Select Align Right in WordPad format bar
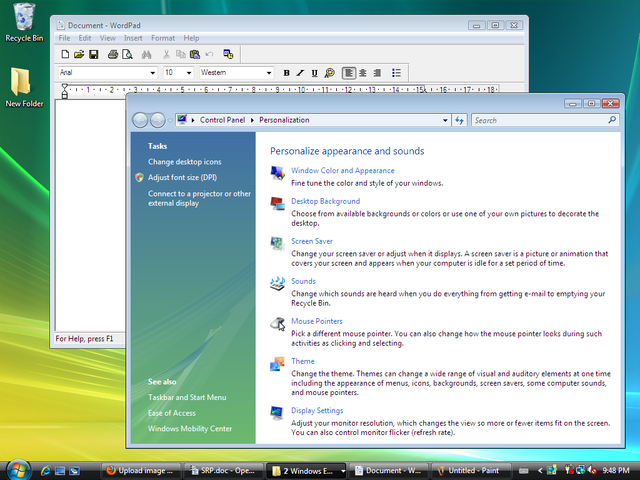The image size is (640, 480). pos(377,73)
